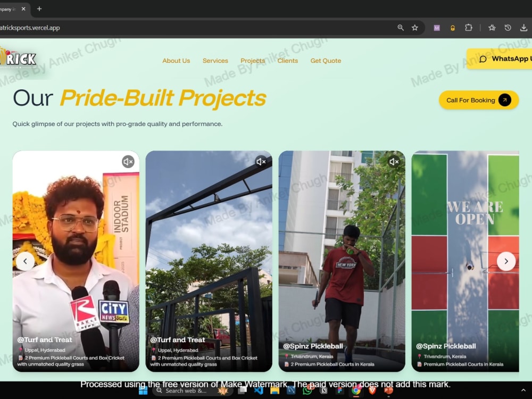532x399 pixels.
Task: Switch to Chrome in the taskbar
Action: pos(356,390)
